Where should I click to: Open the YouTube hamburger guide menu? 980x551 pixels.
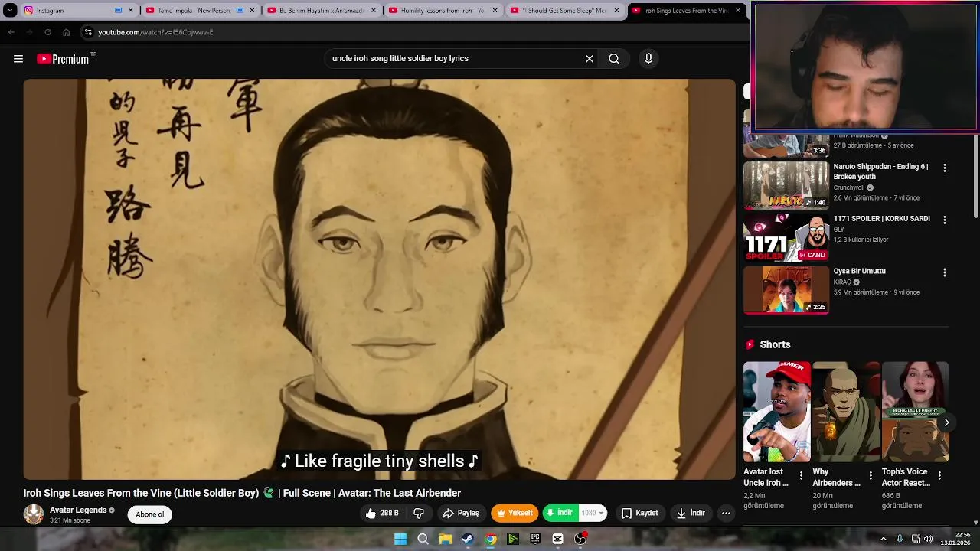(18, 59)
